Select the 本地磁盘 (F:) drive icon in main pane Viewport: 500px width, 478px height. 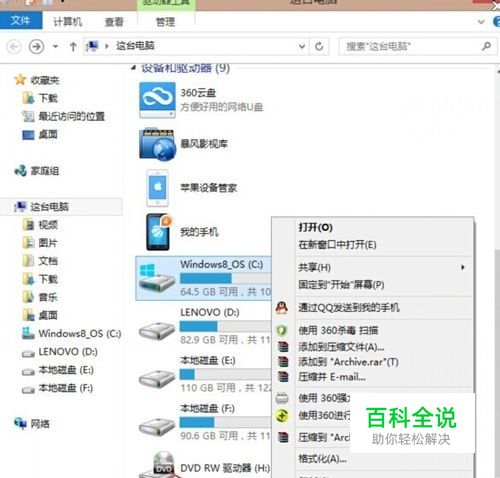(157, 427)
